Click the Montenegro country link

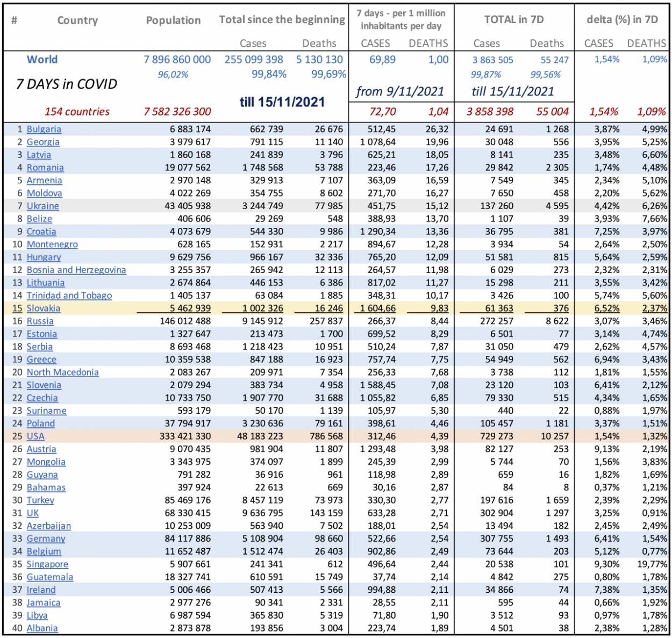click(52, 245)
